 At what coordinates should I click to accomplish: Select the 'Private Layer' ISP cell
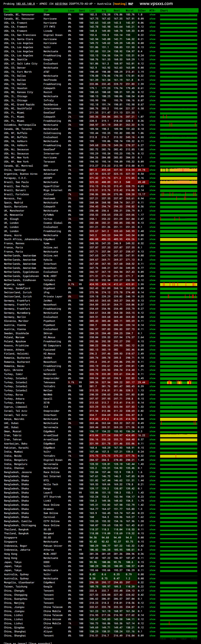click(x=53, y=296)
